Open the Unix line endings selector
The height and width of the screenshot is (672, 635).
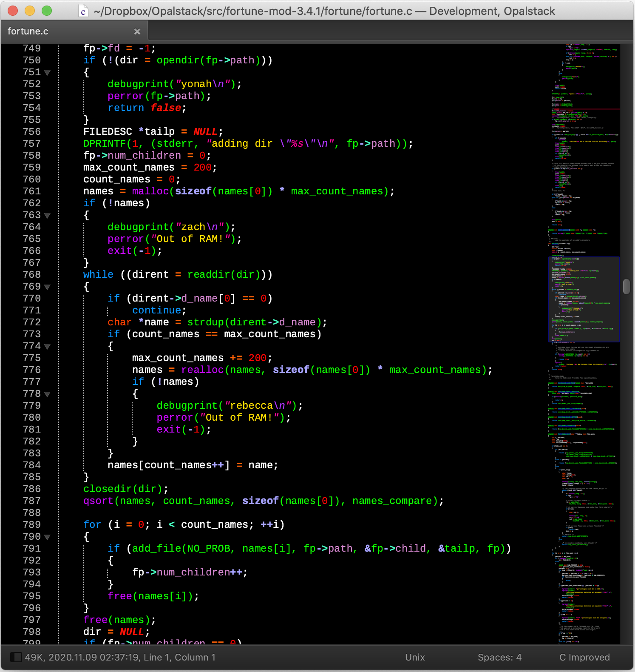pos(415,657)
